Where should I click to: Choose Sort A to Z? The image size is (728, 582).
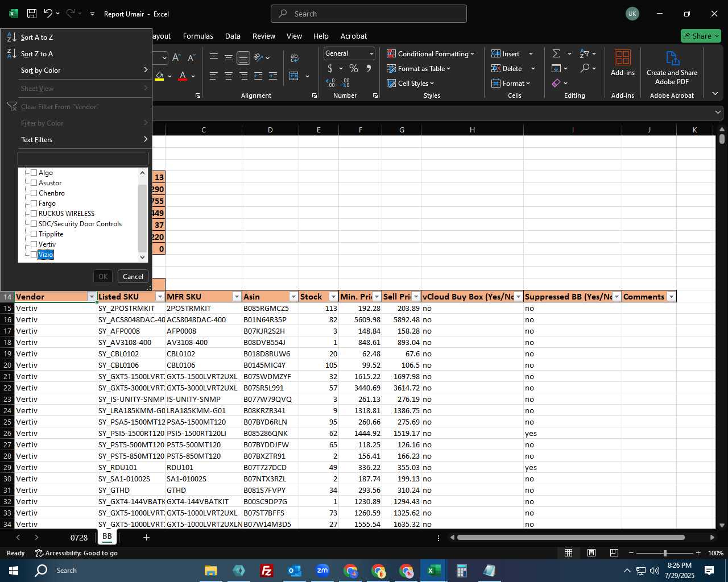click(x=76, y=37)
